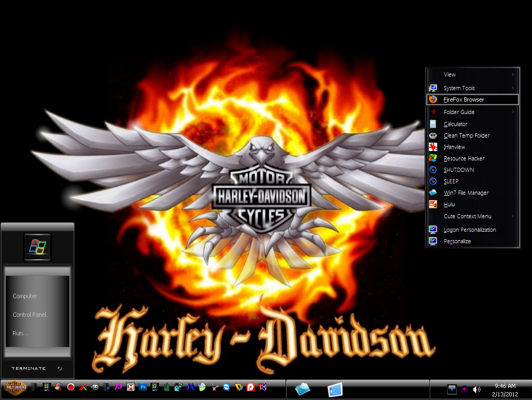The width and height of the screenshot is (532, 400).
Task: Open GIMP from the quick launch icons
Action: [x=95, y=387]
